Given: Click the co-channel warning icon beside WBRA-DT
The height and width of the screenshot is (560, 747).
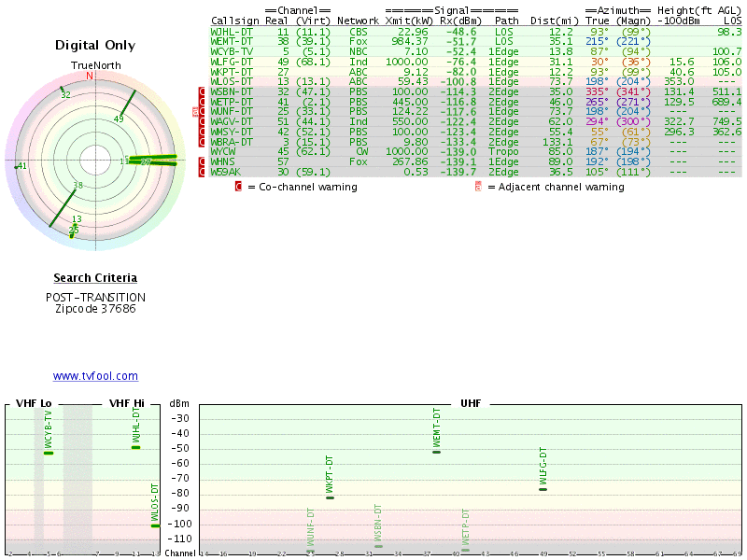Looking at the screenshot, I should click(x=202, y=142).
